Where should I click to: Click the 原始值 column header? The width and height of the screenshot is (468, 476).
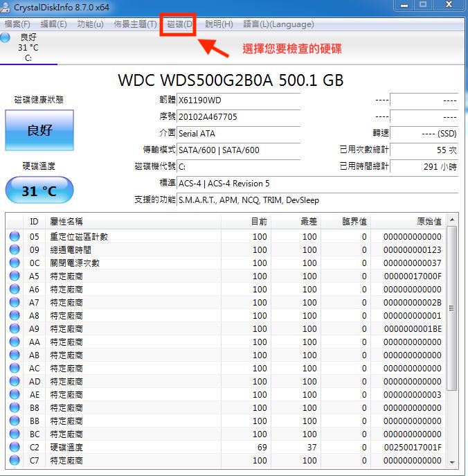408,221
